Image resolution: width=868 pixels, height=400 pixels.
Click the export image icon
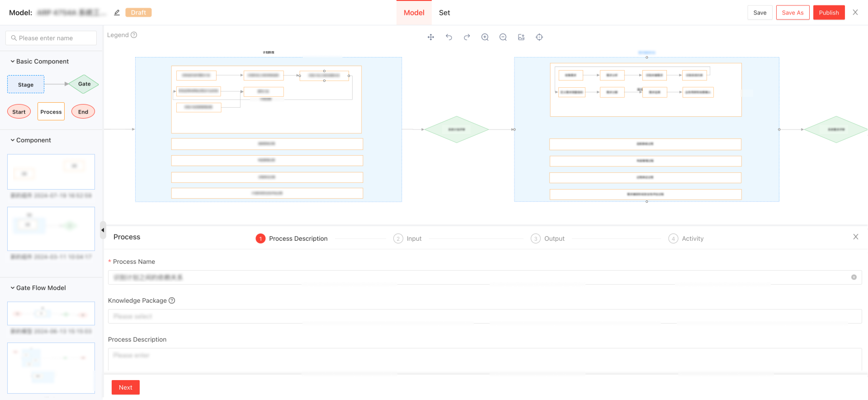point(521,37)
